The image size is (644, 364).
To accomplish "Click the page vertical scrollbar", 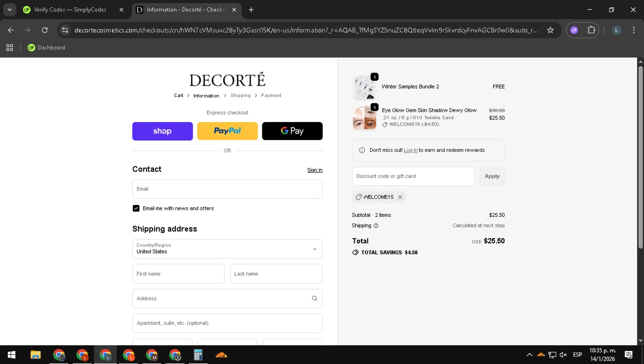I will tap(640, 157).
